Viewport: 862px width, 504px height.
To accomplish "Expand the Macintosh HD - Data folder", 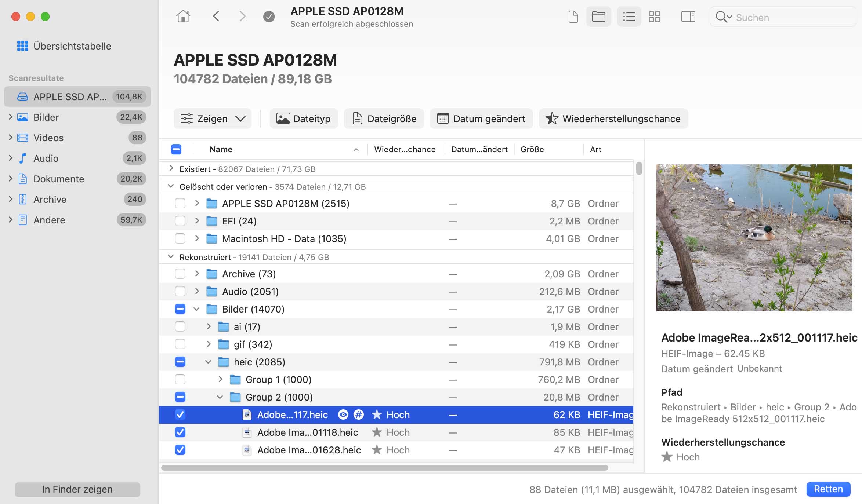I will (x=197, y=238).
